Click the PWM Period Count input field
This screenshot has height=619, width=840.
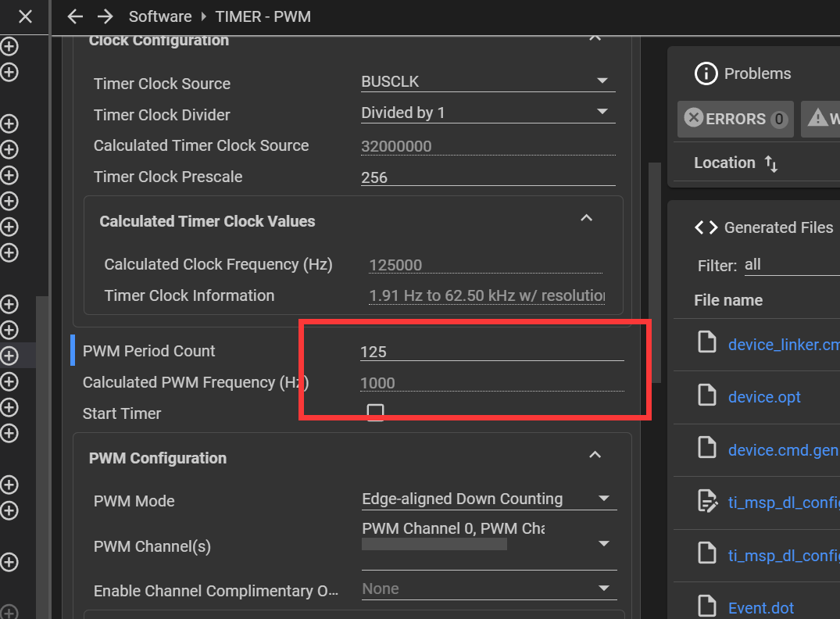tap(491, 352)
